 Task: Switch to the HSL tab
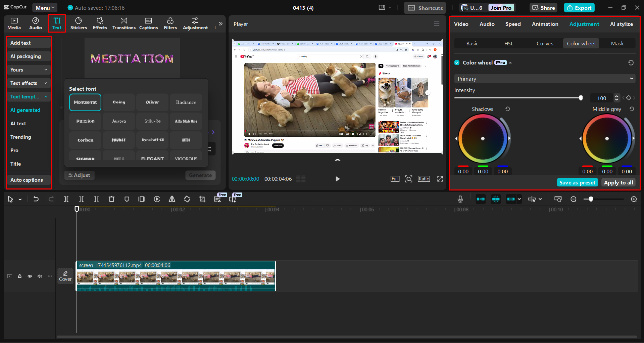click(508, 43)
